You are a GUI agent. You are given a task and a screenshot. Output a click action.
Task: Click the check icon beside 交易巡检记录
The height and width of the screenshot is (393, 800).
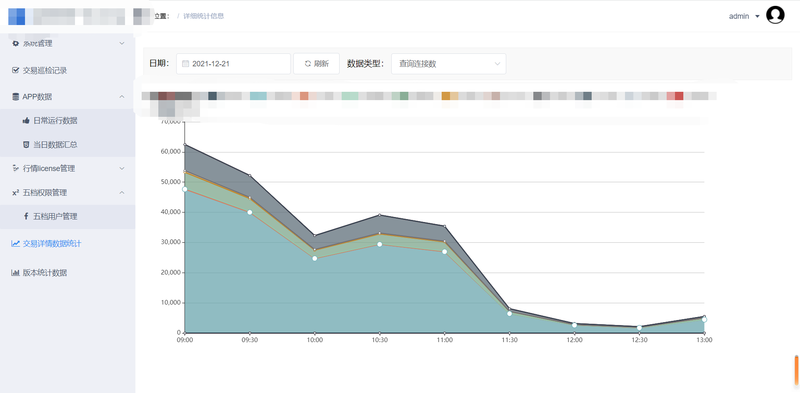coord(15,70)
